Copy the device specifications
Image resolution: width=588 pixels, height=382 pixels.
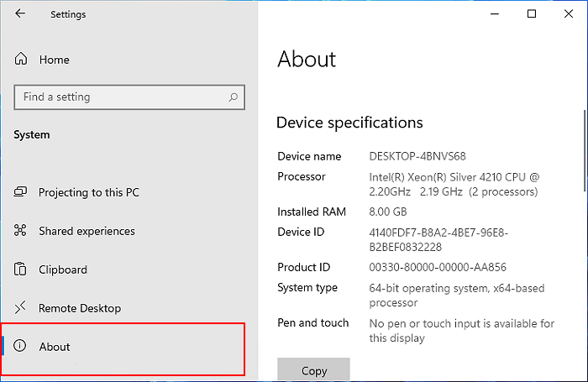coord(313,369)
